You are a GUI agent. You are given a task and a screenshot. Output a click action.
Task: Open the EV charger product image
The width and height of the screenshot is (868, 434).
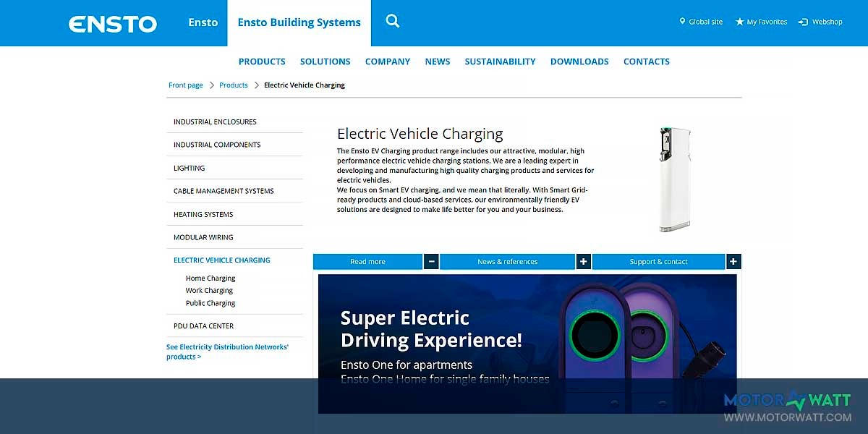pyautogui.click(x=676, y=177)
